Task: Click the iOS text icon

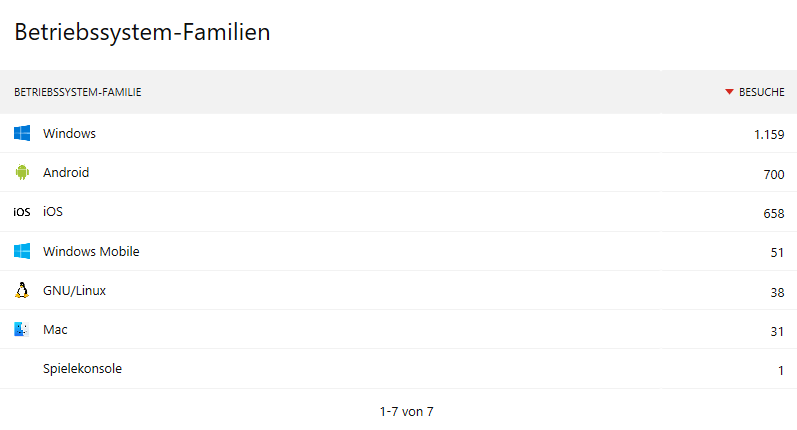Action: [22, 212]
